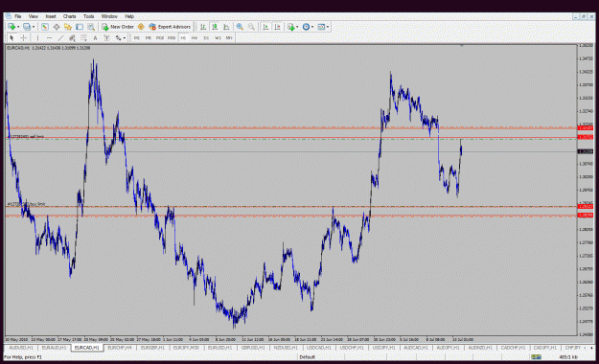Click the Profiles icon
Image resolution: width=599 pixels, height=364 pixels.
point(27,27)
